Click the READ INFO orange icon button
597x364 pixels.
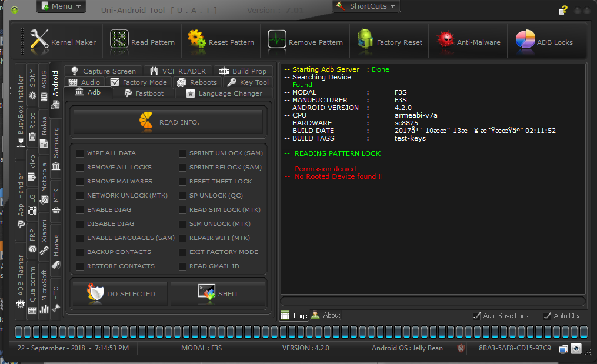pyautogui.click(x=168, y=122)
